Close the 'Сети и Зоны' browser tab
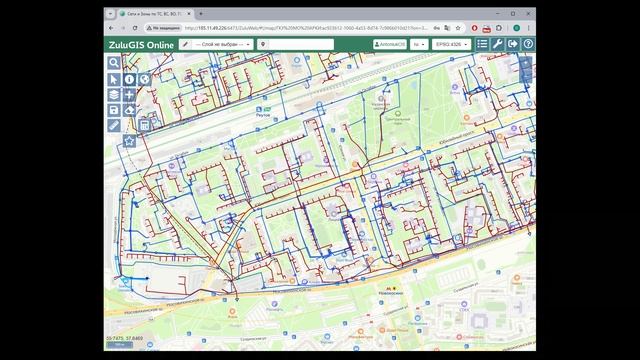This screenshot has width=640, height=360. click(189, 13)
